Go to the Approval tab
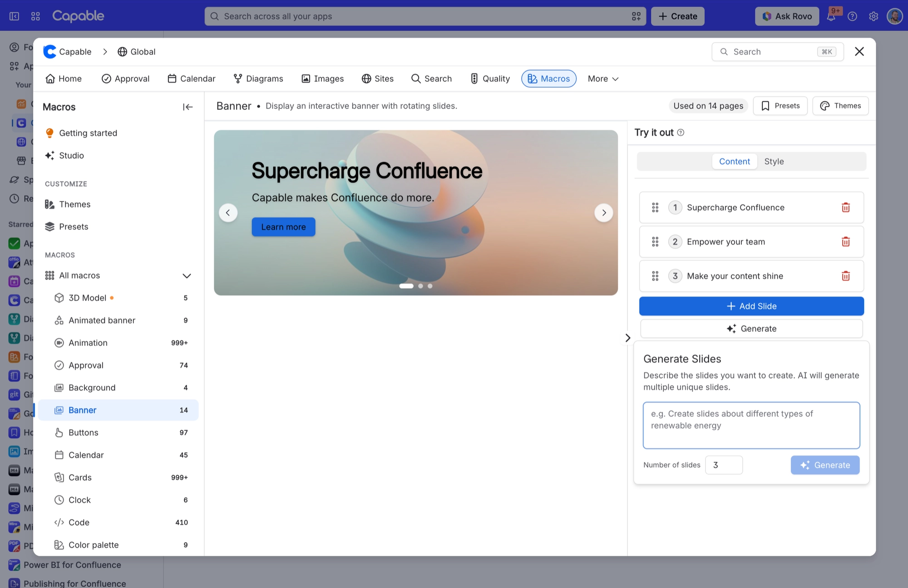 point(126,79)
